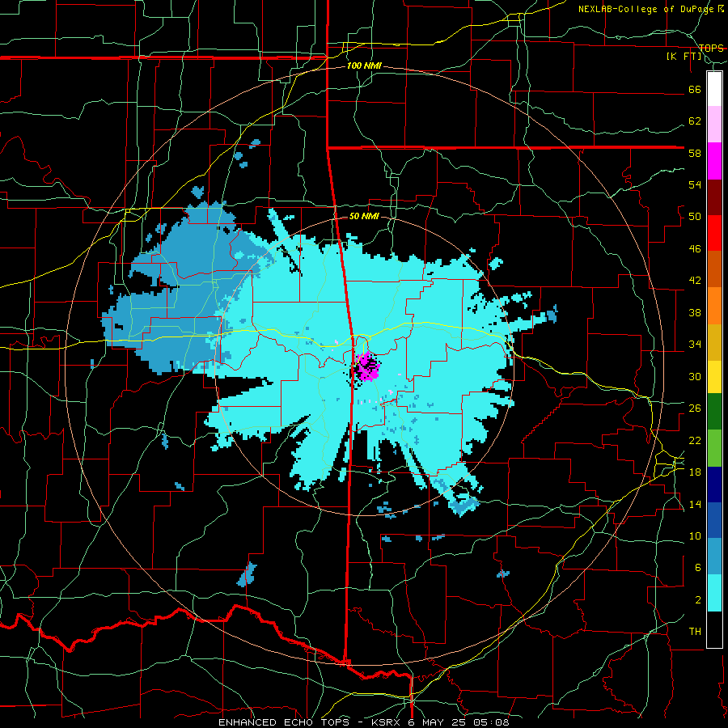
Task: Click the bright red 50 kft legend swatch
Action: tap(714, 233)
